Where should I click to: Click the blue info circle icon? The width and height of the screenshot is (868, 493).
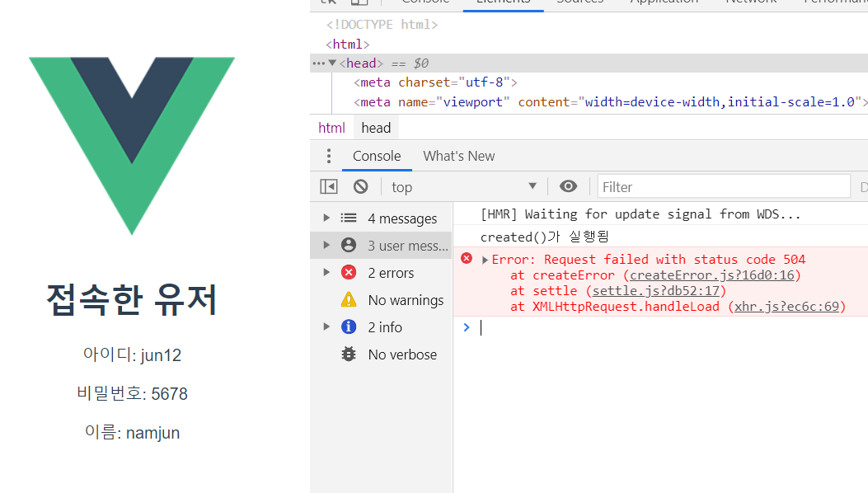tap(349, 326)
